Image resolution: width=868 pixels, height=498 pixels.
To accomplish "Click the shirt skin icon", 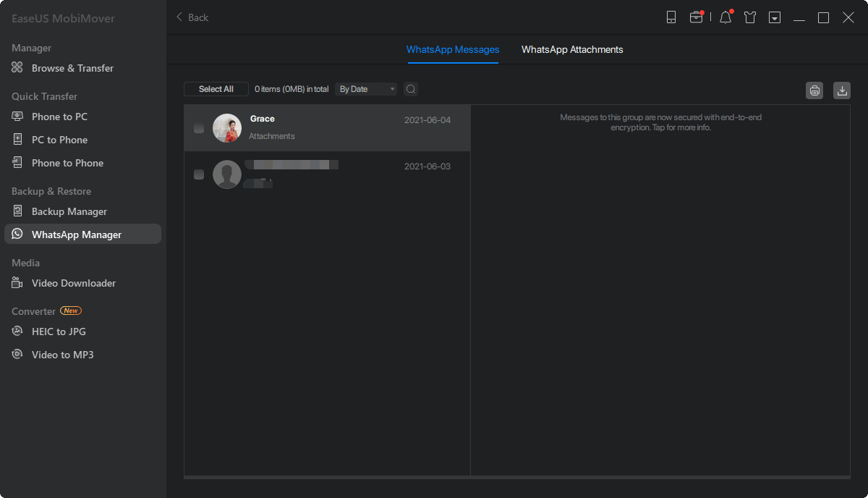I will [750, 17].
